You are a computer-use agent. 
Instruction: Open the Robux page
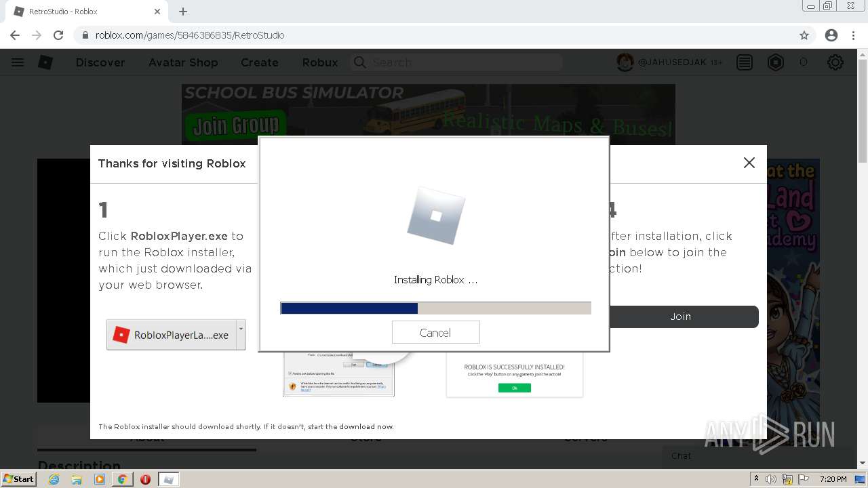click(320, 62)
